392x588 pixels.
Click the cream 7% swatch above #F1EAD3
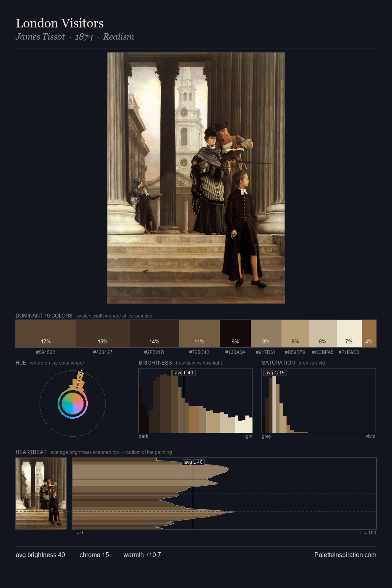pyautogui.click(x=349, y=334)
